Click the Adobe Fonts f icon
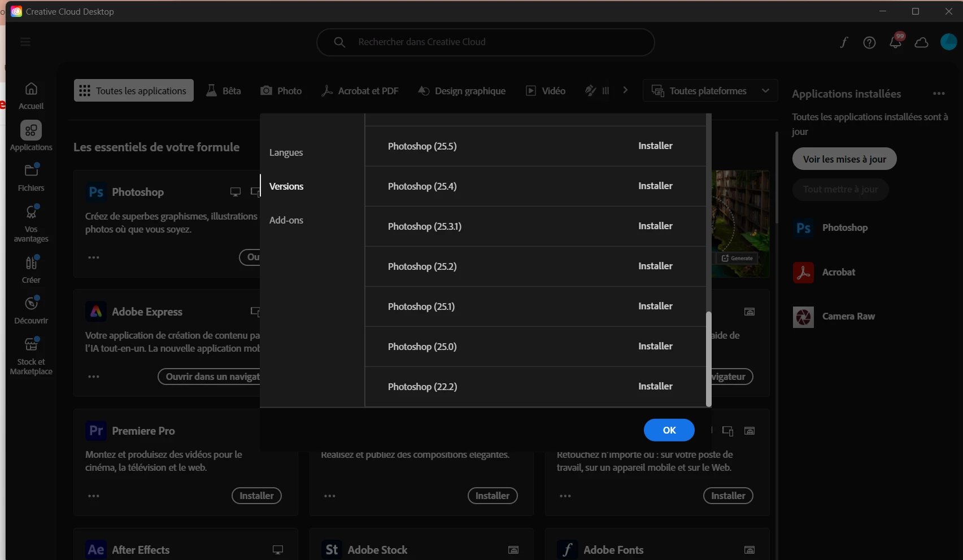 (x=567, y=550)
